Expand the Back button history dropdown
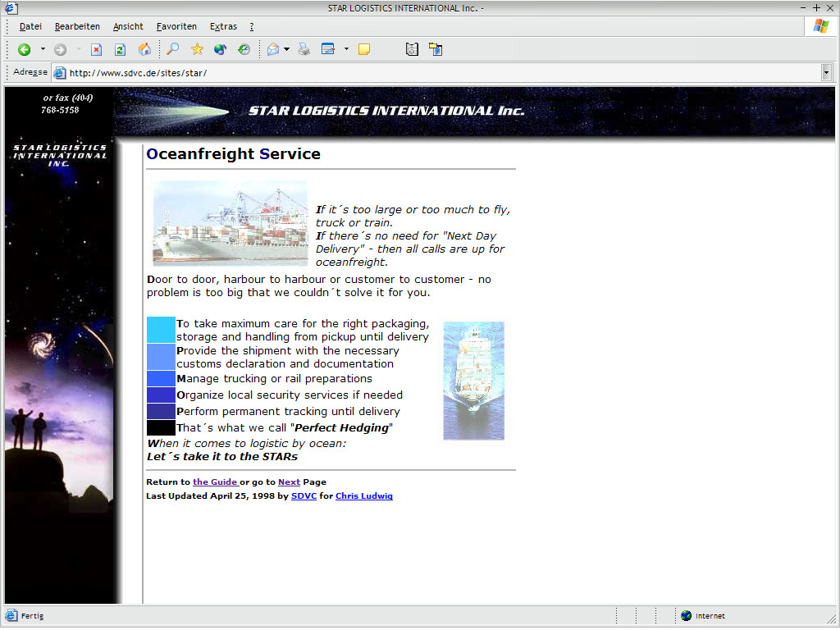 (43, 49)
